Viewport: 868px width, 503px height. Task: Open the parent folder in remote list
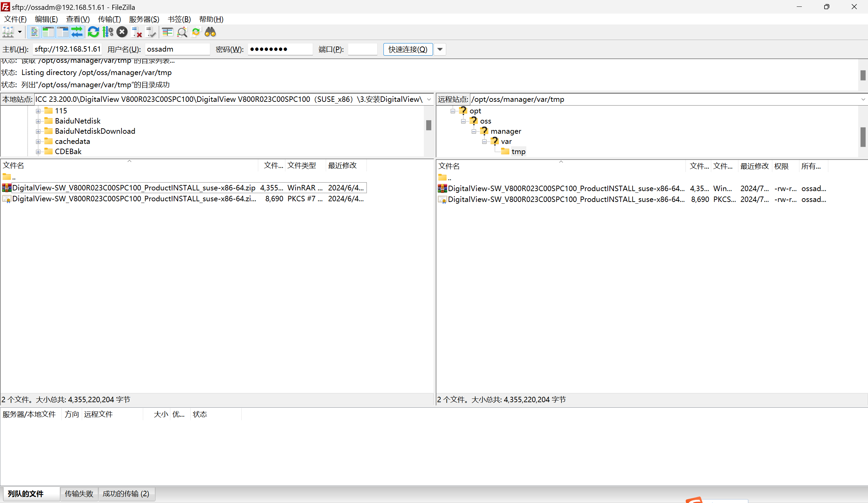445,178
